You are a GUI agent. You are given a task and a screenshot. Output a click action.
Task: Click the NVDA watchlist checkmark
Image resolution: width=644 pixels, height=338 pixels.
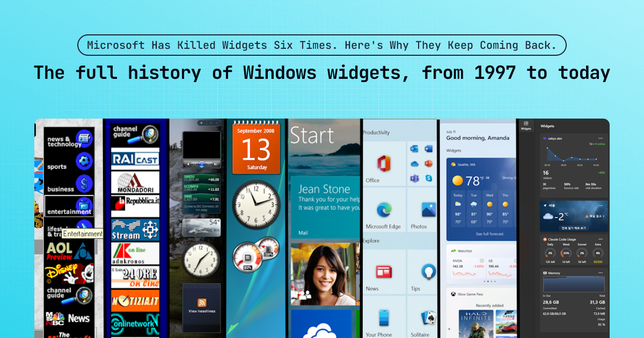click(x=482, y=261)
